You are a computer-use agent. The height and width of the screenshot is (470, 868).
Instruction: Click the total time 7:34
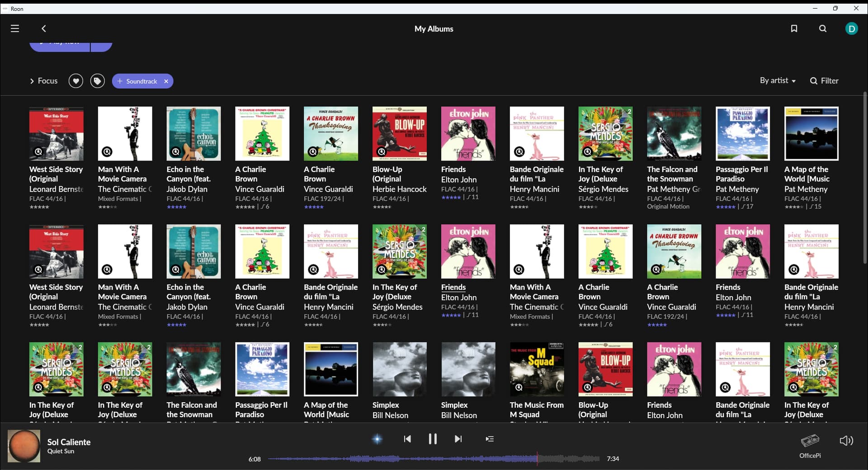pyautogui.click(x=613, y=459)
